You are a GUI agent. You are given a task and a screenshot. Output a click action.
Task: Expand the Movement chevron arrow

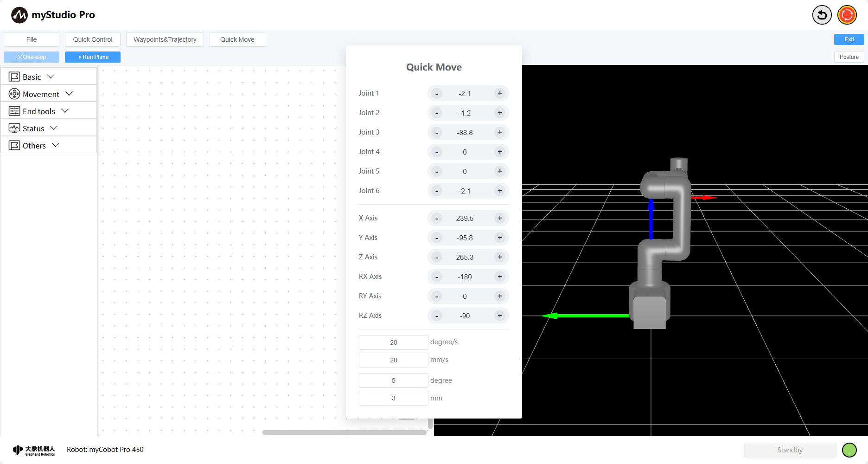69,94
